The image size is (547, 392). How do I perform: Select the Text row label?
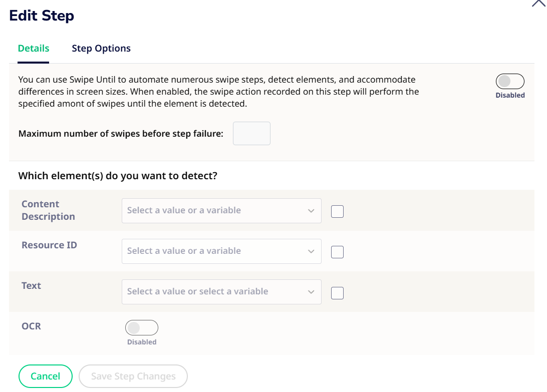(31, 285)
